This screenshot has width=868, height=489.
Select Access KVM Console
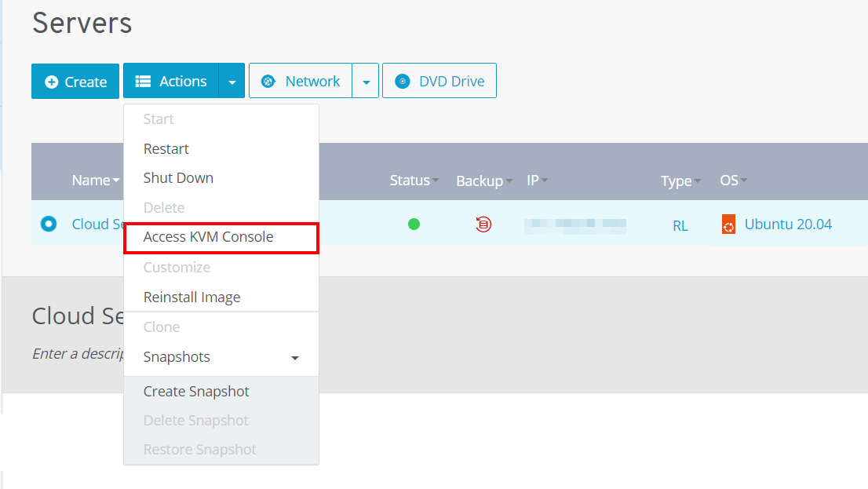pos(221,238)
